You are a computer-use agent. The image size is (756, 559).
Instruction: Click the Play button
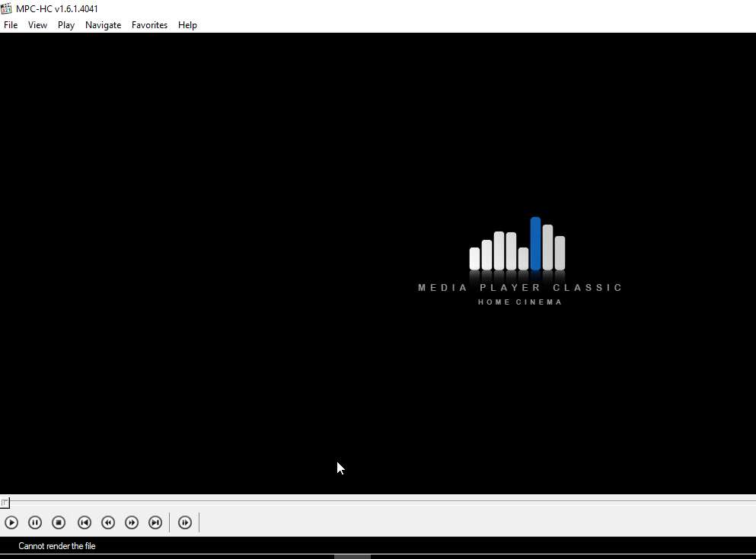11,522
